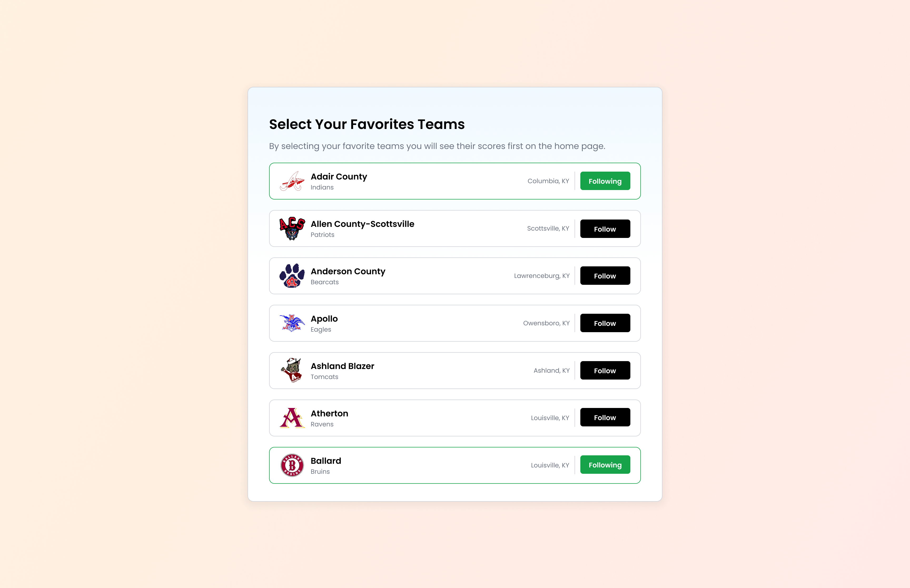Follow the Apollo Eagles
Screen dimensions: 910x588
(605, 323)
